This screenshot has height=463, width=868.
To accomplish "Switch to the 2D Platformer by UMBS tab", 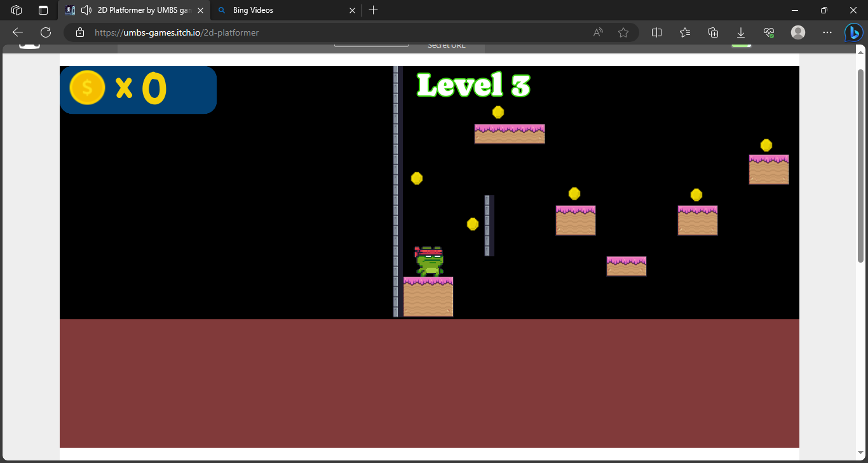I will (134, 10).
